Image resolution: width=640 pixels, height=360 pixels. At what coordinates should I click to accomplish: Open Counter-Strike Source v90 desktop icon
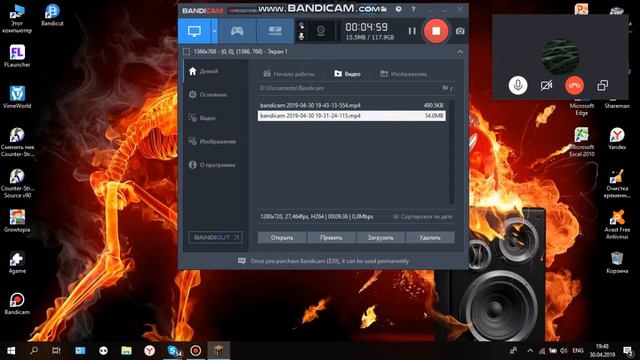(x=17, y=184)
